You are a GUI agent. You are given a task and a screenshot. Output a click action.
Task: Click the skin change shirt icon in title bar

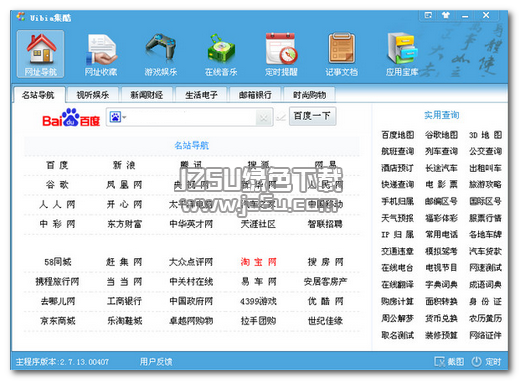[446, 15]
